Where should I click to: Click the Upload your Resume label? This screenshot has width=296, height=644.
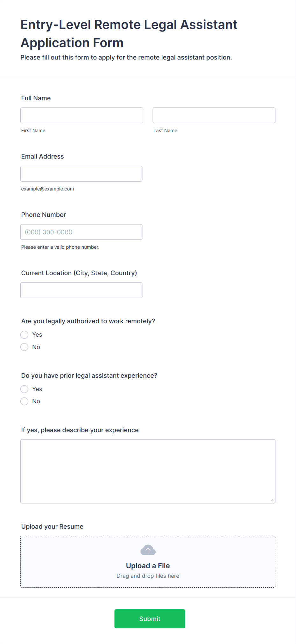point(52,526)
